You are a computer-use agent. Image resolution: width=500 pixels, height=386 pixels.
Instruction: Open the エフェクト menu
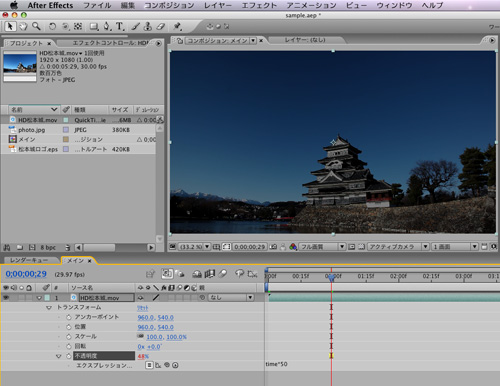coord(259,5)
